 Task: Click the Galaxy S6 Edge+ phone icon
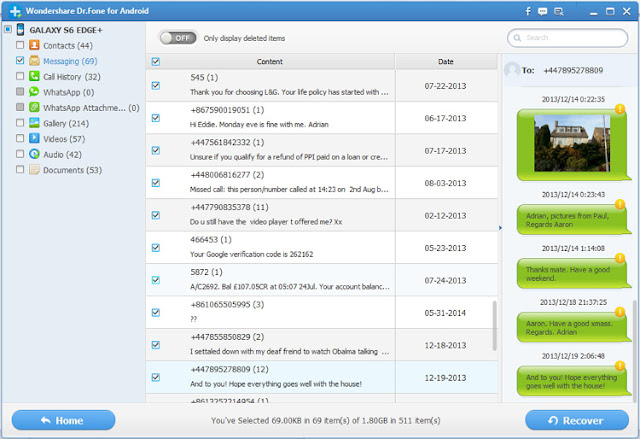(20, 29)
